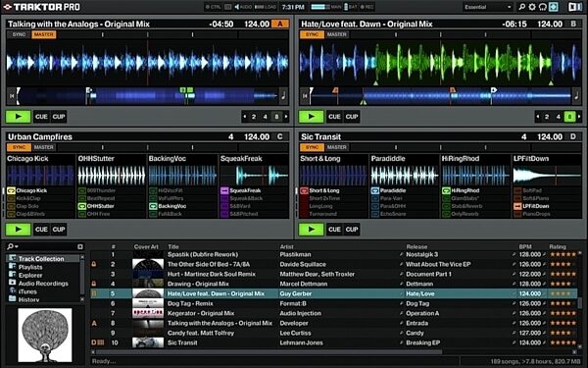The image size is (588, 368).
Task: Toggle MASTER on Deck C Urban Campfires
Action: [44, 147]
